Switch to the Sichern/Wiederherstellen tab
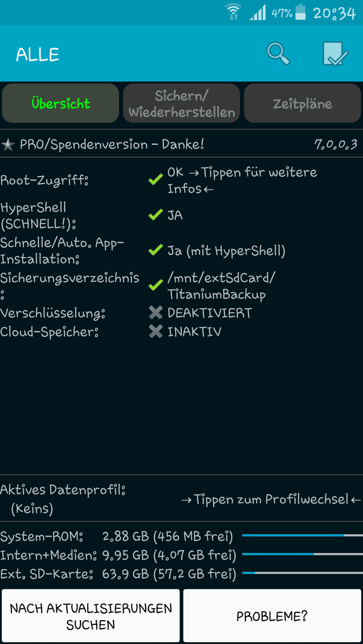 click(181, 104)
